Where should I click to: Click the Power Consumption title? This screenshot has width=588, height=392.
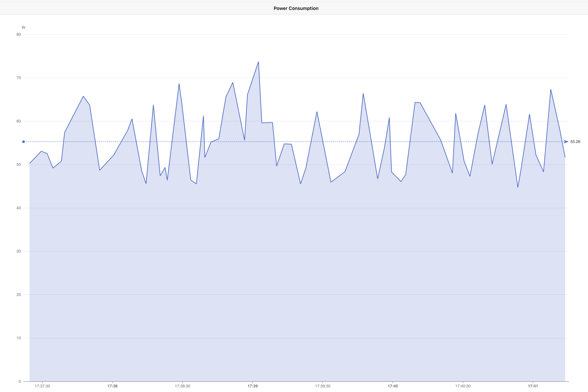pyautogui.click(x=296, y=8)
